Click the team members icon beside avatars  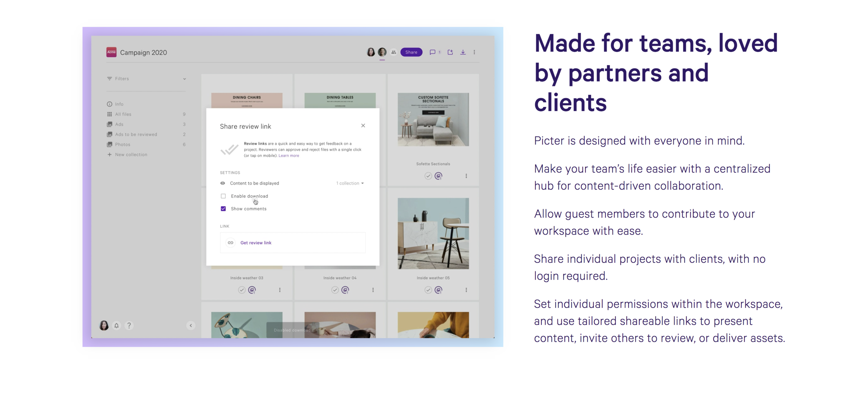[393, 52]
